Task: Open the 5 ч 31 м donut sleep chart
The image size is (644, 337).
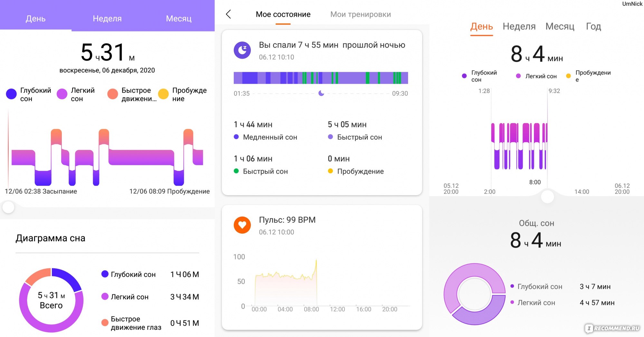Action: [51, 300]
